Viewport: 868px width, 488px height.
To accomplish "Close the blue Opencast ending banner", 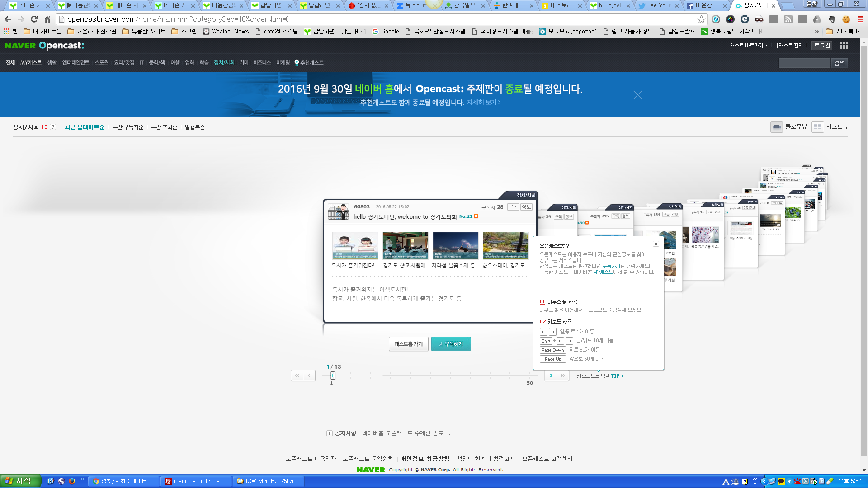I will tap(637, 95).
